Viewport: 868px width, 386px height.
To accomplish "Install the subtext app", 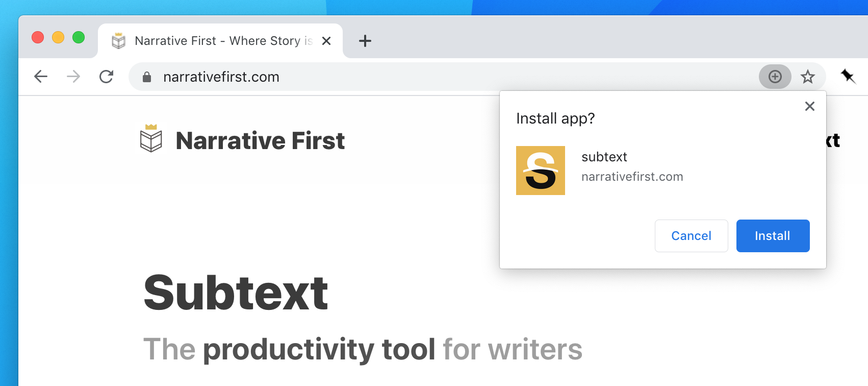I will [x=773, y=236].
